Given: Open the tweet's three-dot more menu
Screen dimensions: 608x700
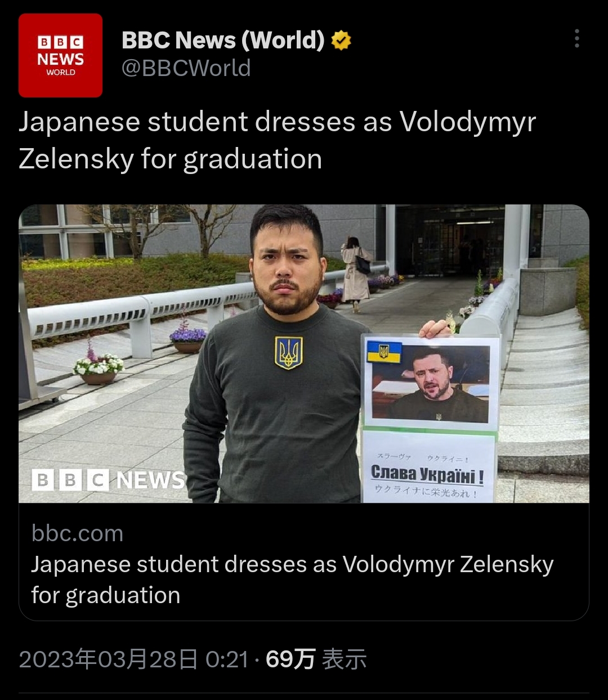Looking at the screenshot, I should (x=576, y=38).
